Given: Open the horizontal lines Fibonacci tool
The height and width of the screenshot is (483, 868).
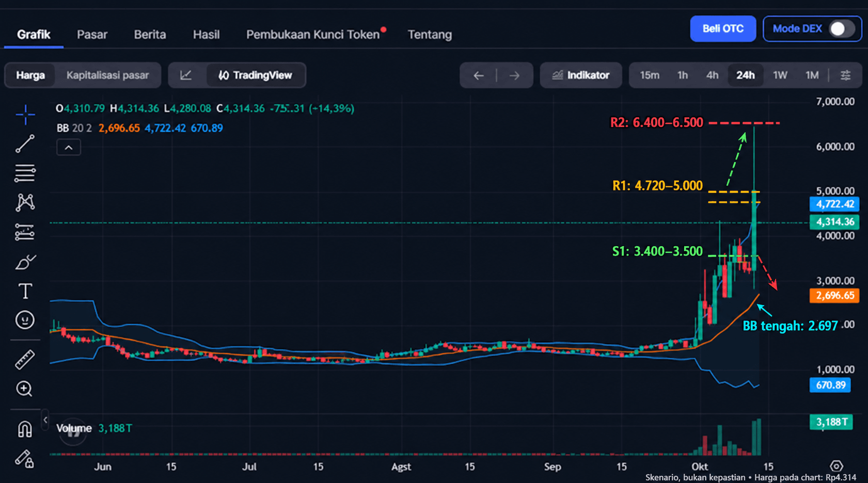Looking at the screenshot, I should click(x=25, y=173).
